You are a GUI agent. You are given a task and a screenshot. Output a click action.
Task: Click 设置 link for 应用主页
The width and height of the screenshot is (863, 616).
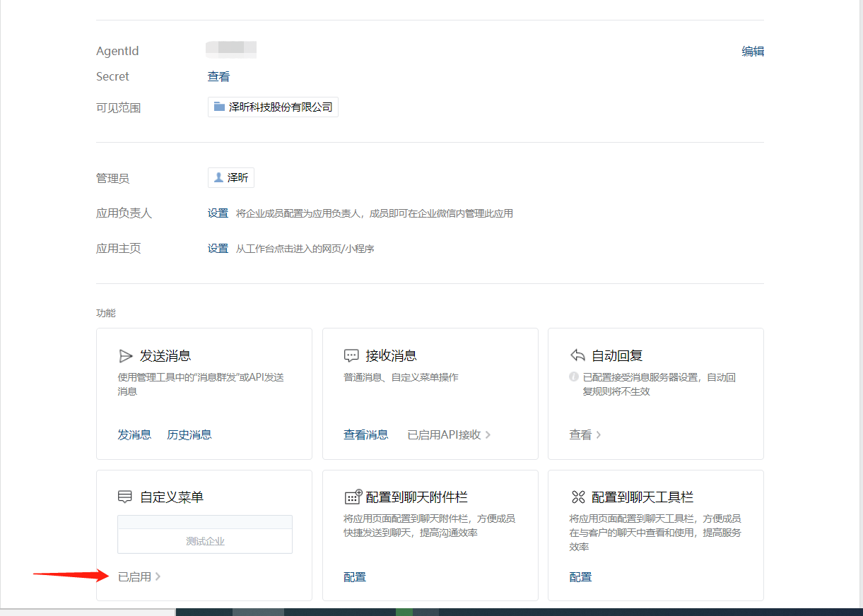point(218,249)
